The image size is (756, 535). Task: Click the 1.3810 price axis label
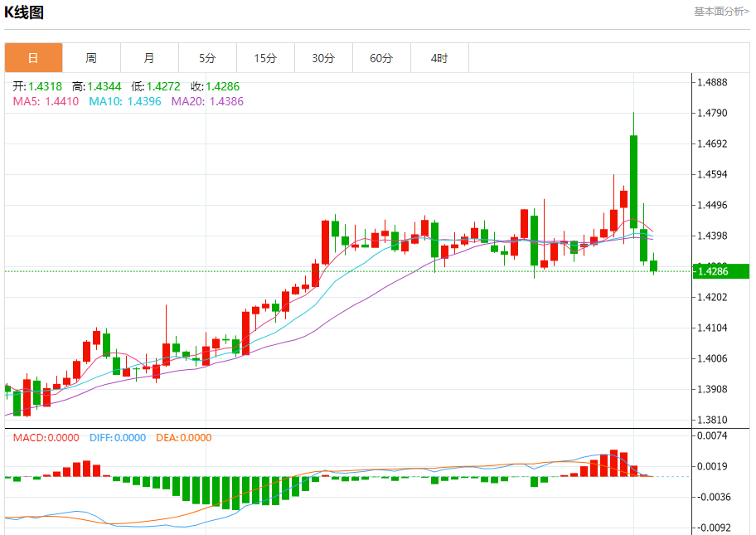[712, 421]
